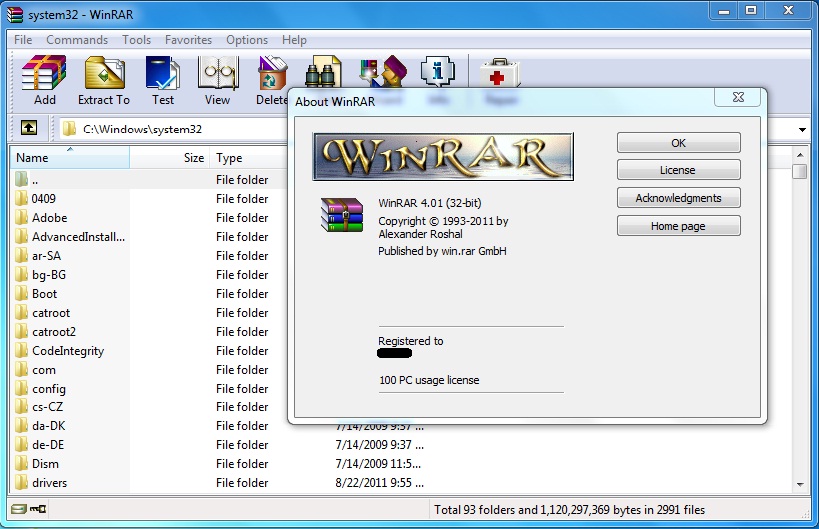Click the scrollbar up arrow
Viewport: 819px width, 529px height.
[800, 155]
